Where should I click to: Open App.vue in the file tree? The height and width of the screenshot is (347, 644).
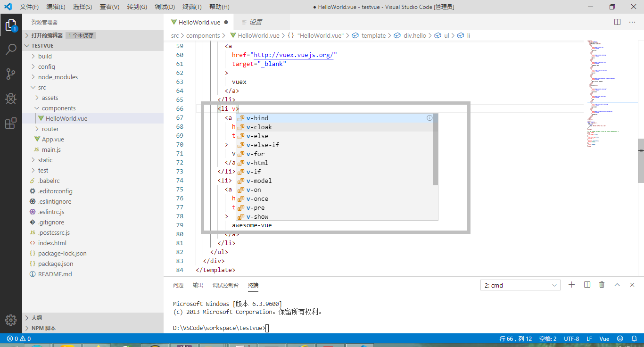tap(93, 139)
